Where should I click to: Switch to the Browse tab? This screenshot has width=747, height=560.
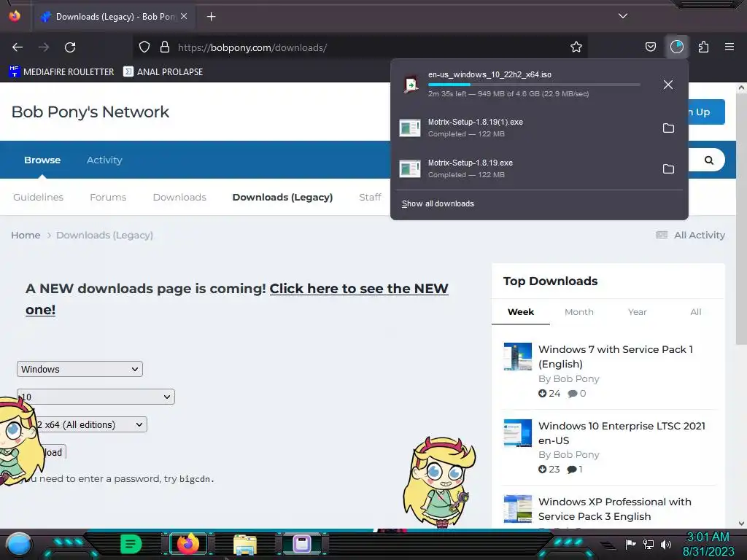42,160
